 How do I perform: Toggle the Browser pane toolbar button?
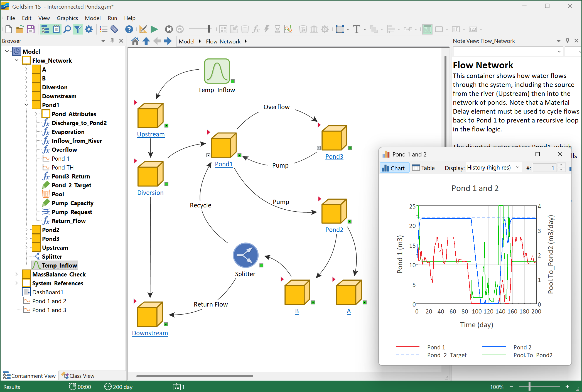(45, 29)
